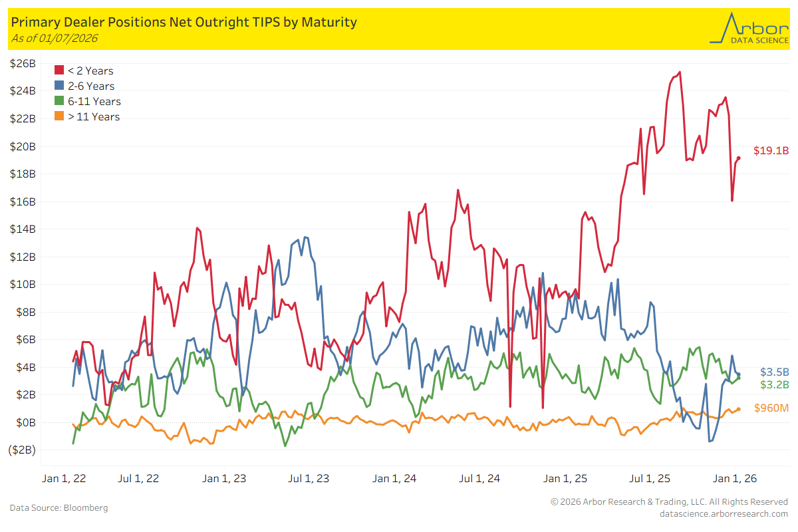Click the red endpoint marker of the '< 2 Years' line
Image resolution: width=798 pixels, height=532 pixels.
click(x=739, y=158)
